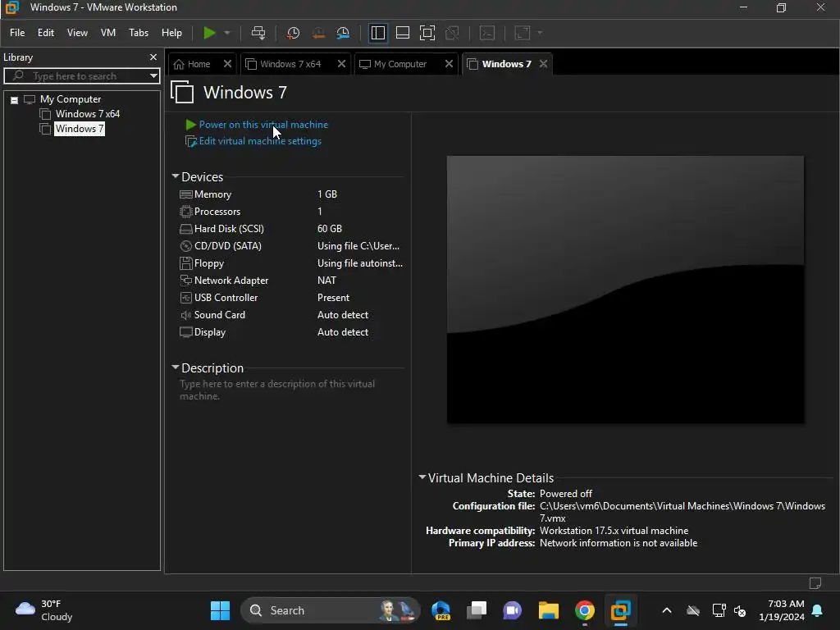Click Revert to snapshot toolbar icon
This screenshot has height=630, width=840.
(318, 33)
